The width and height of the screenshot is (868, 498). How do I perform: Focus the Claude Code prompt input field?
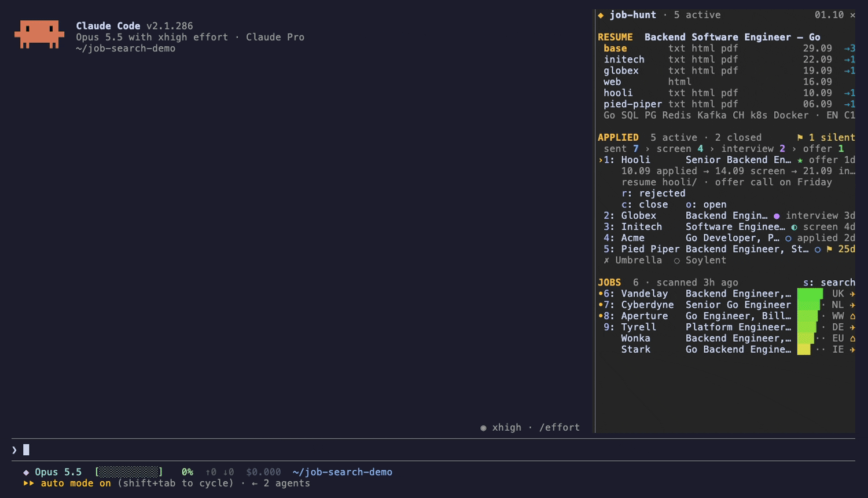[433, 450]
